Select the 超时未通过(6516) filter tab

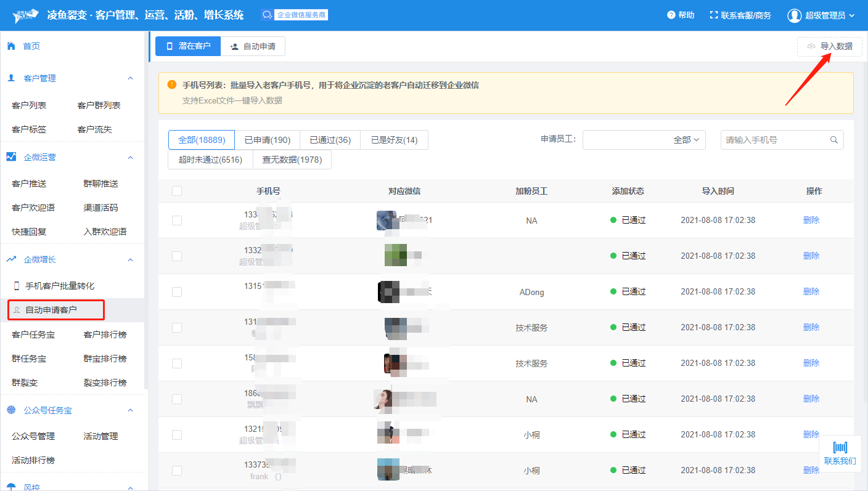pos(210,160)
